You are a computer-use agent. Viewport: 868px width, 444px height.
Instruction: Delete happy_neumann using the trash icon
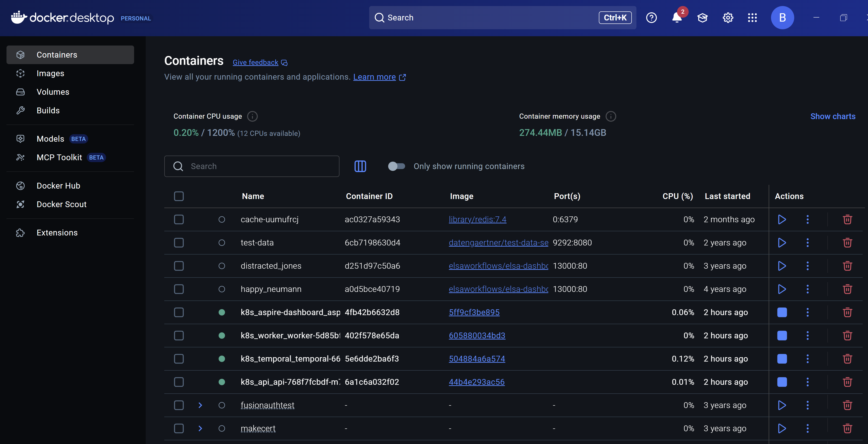[847, 289]
